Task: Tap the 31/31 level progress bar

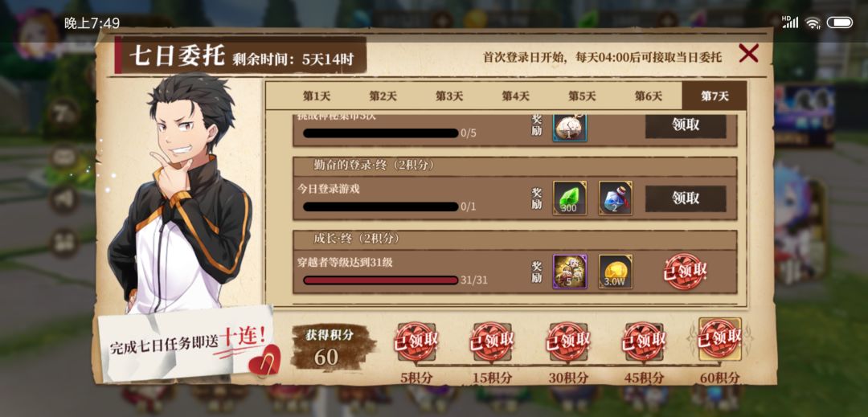Action: coord(380,280)
